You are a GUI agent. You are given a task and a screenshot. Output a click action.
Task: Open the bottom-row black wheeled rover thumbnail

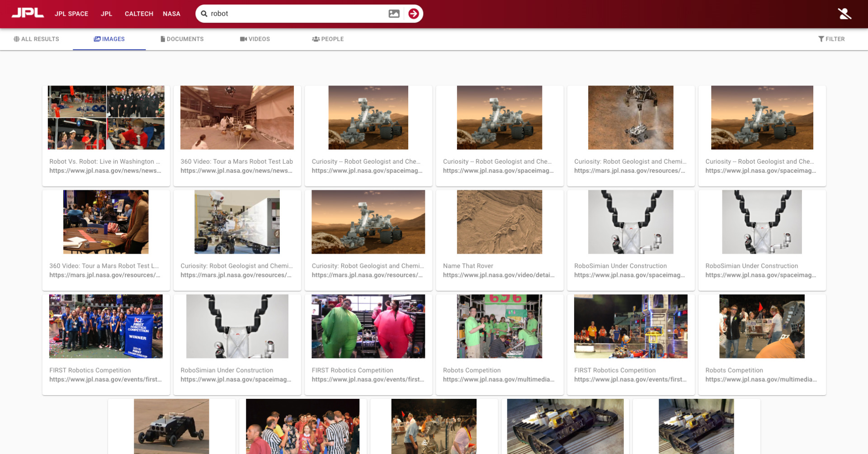tap(171, 426)
